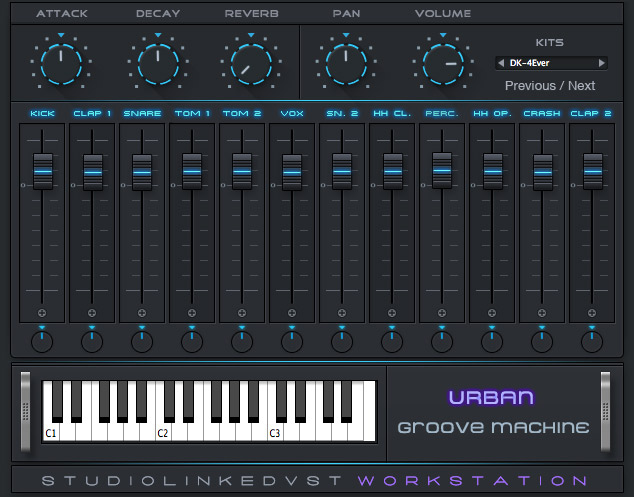Viewport: 634px width, 497px height.
Task: Click the Crash channel fader handle
Action: click(543, 172)
